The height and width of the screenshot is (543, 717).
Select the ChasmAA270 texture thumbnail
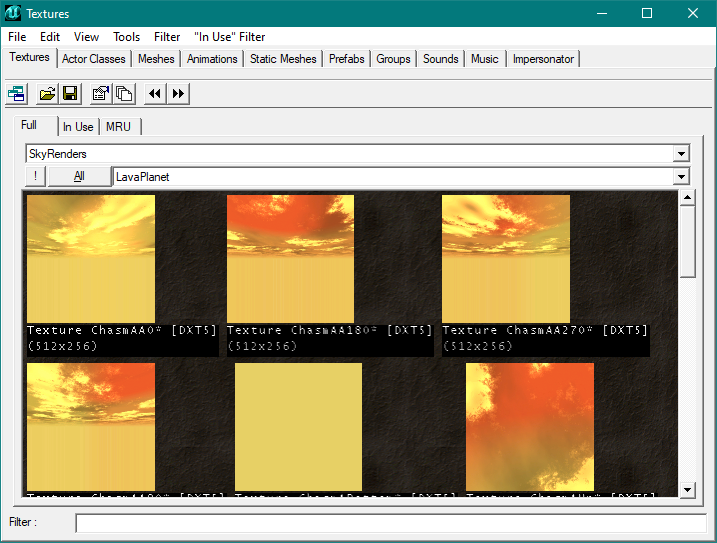[506, 259]
